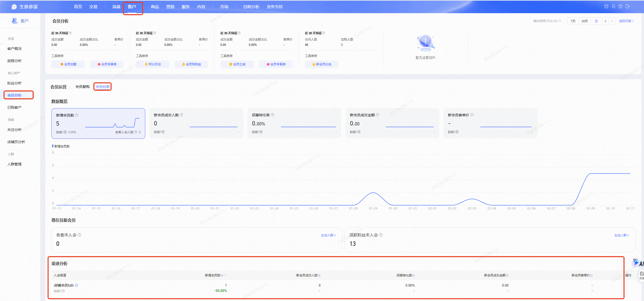Open the shopping bag icon in header
This screenshot has height=301, width=644.
606,7
